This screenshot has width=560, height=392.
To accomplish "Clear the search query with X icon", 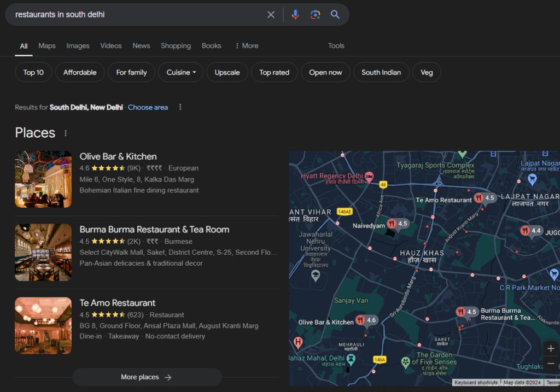I will pos(271,15).
